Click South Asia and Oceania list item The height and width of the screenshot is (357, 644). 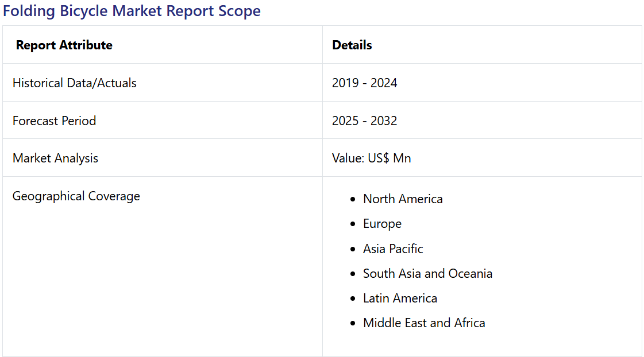coord(427,274)
